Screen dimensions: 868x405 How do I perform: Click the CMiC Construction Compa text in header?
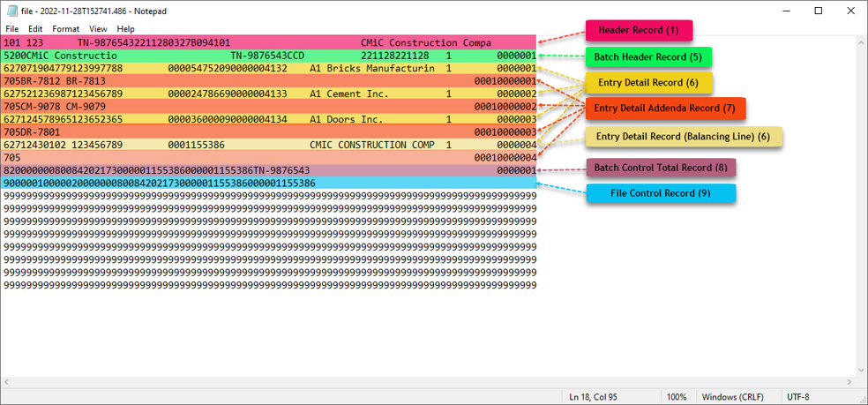click(x=426, y=42)
